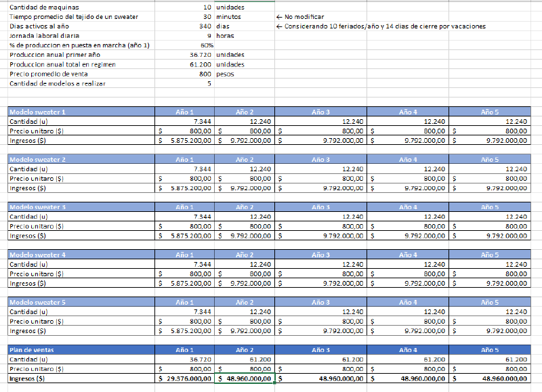Select Modelo sweater 2 Año 1 ingresos 5.875.200,00
The height and width of the screenshot is (392, 542).
[x=184, y=188]
